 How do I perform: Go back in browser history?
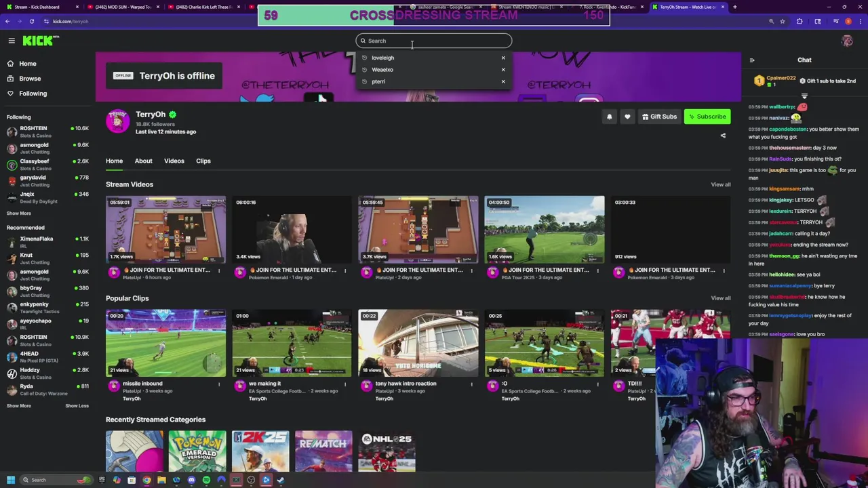(7, 21)
